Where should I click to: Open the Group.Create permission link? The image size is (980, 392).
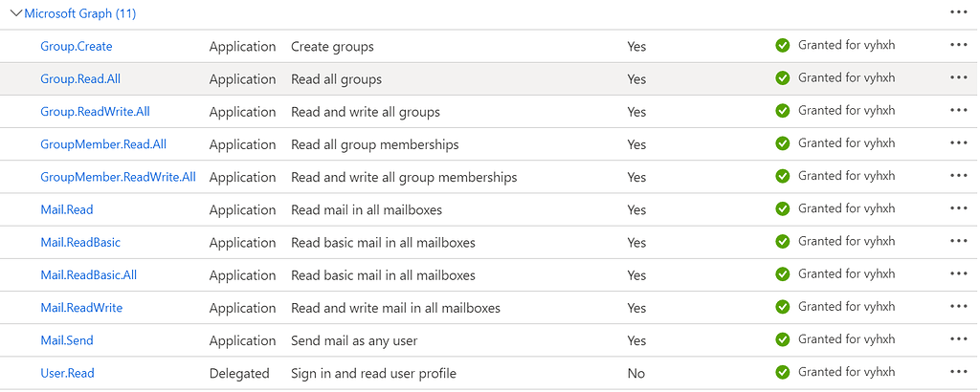tap(77, 46)
